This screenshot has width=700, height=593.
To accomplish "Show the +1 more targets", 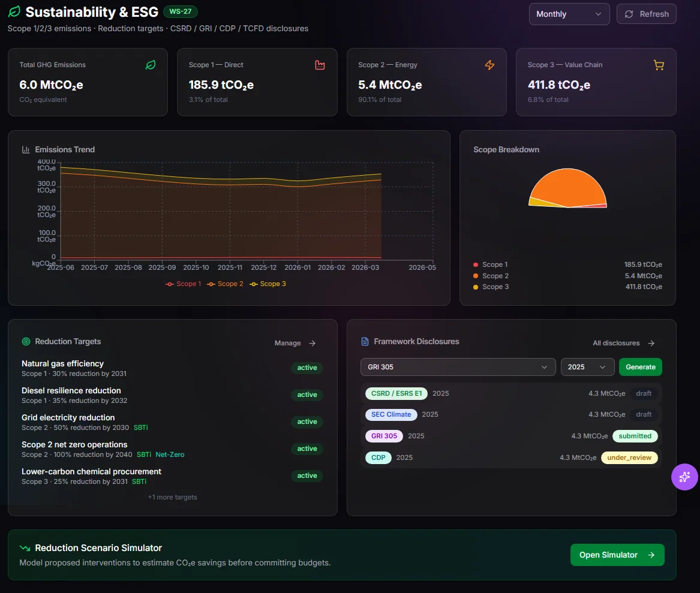I will coord(172,497).
